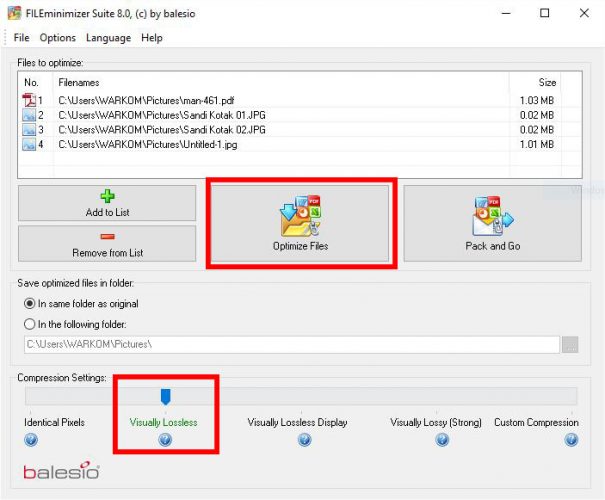Click the 1.03 MB size value
This screenshot has width=605, height=500.
(537, 101)
